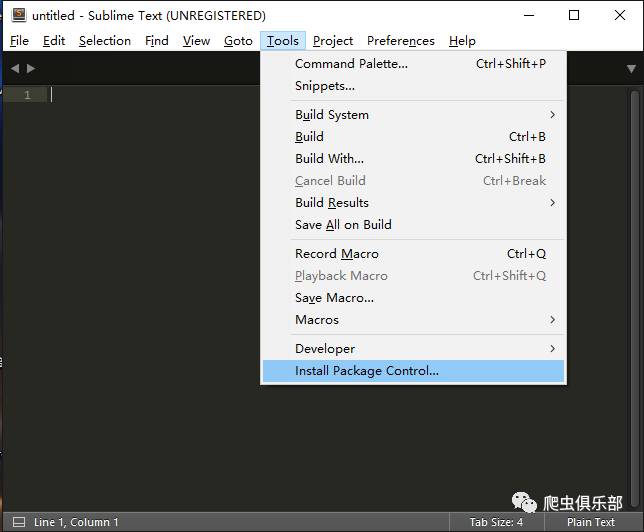
Task: Click the Sublime Text app icon in title bar
Action: [18, 15]
